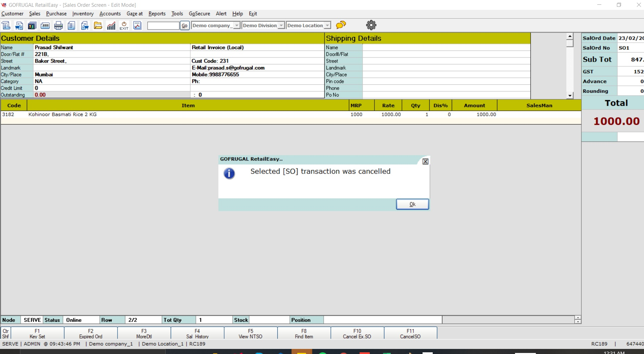Open the customers people toolbar icon
Screen dimensions: 644x354
[x=32, y=25]
